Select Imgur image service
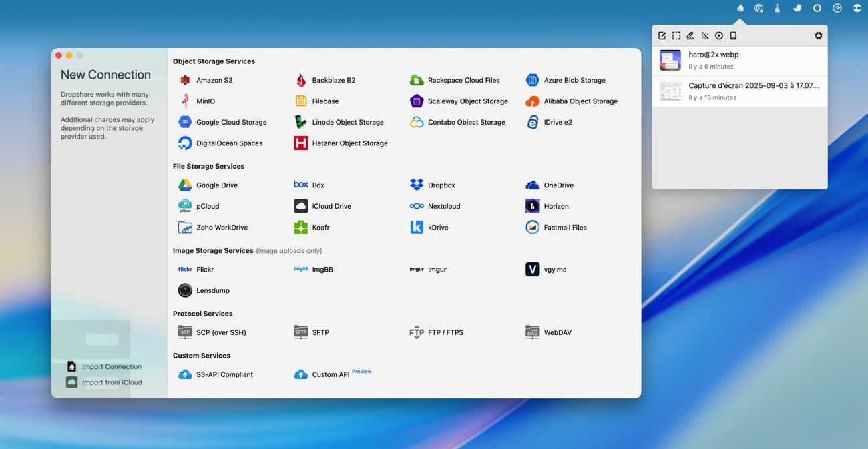This screenshot has width=868, height=449. pos(428,270)
